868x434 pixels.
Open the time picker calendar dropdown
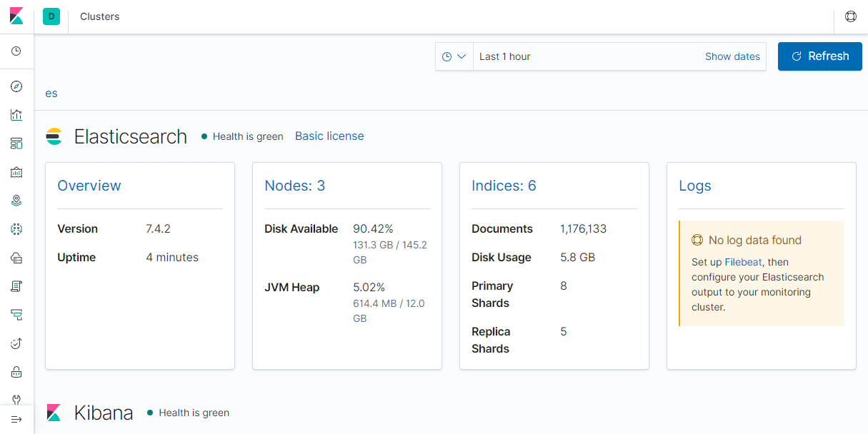[454, 56]
